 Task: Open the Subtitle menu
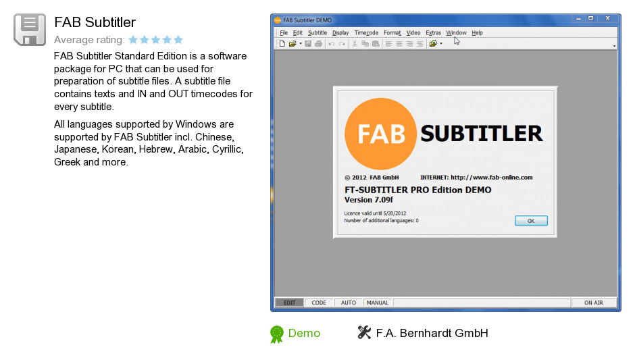click(x=317, y=33)
